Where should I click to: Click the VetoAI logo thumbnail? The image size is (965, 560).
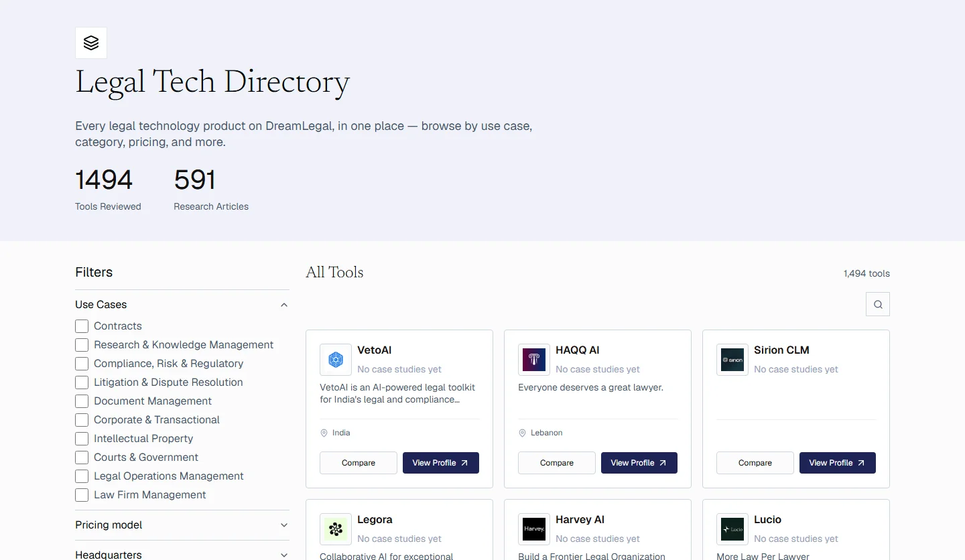coord(336,360)
